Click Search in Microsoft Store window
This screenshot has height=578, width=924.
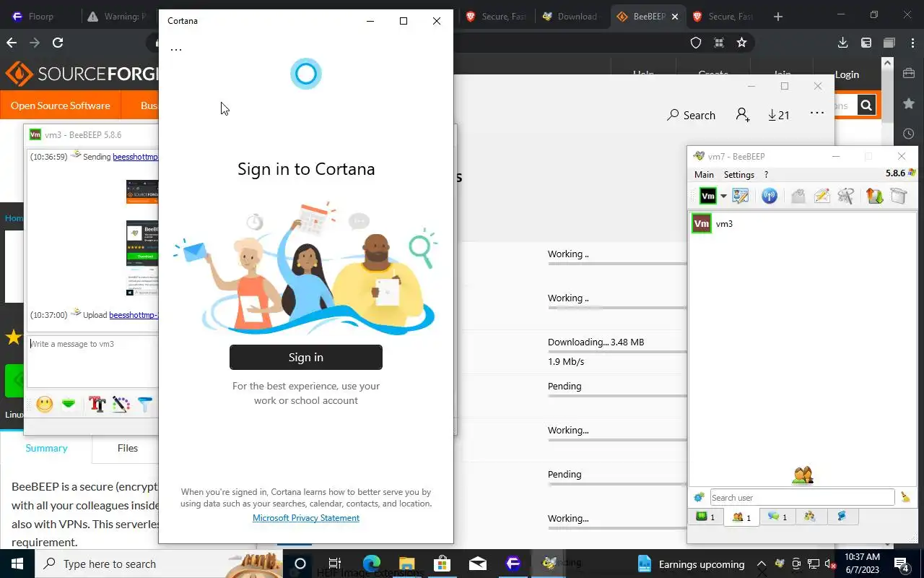(x=691, y=115)
